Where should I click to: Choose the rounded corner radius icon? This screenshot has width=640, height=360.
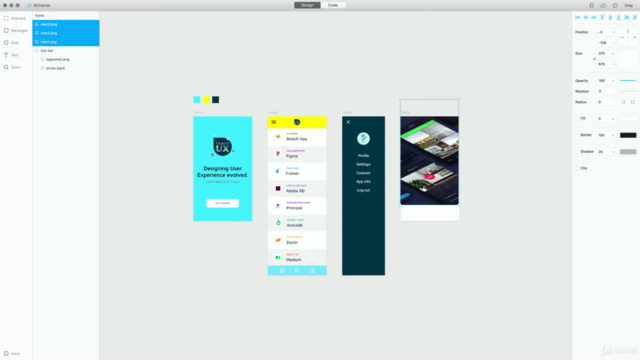(x=624, y=102)
